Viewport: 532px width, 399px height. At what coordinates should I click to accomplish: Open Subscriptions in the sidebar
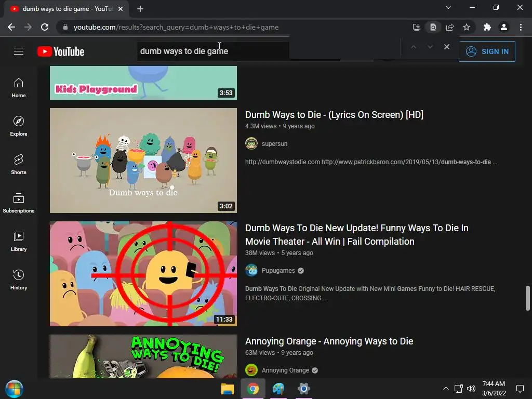19,203
